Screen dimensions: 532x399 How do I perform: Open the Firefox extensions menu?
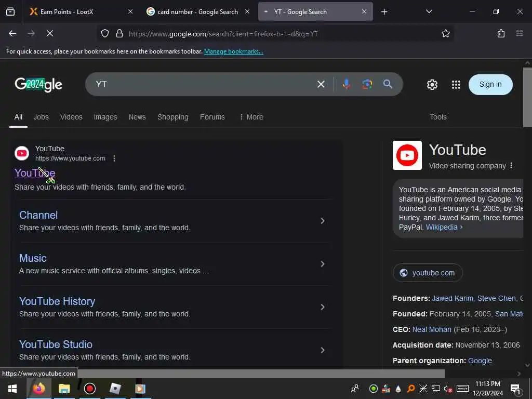[501, 33]
